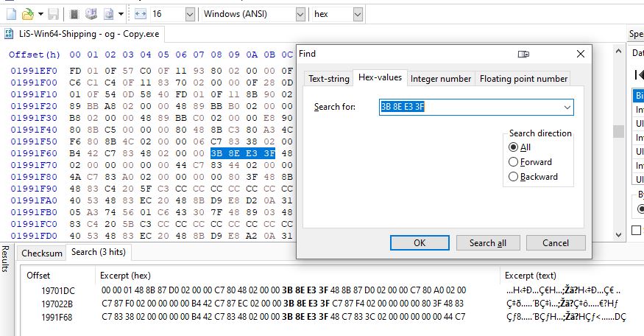Select the Forward search direction
This screenshot has height=336, width=644.
514,162
